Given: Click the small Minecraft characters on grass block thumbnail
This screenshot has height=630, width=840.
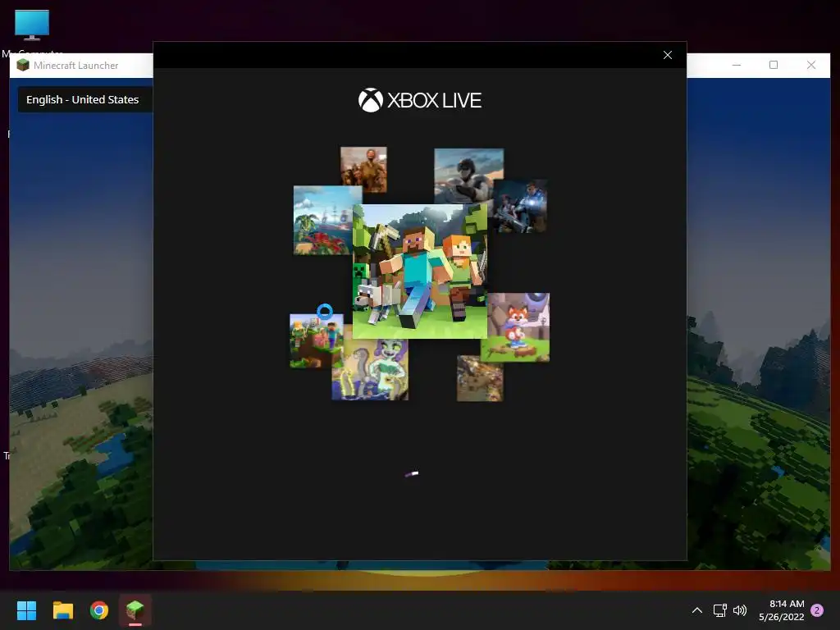Looking at the screenshot, I should click(316, 340).
